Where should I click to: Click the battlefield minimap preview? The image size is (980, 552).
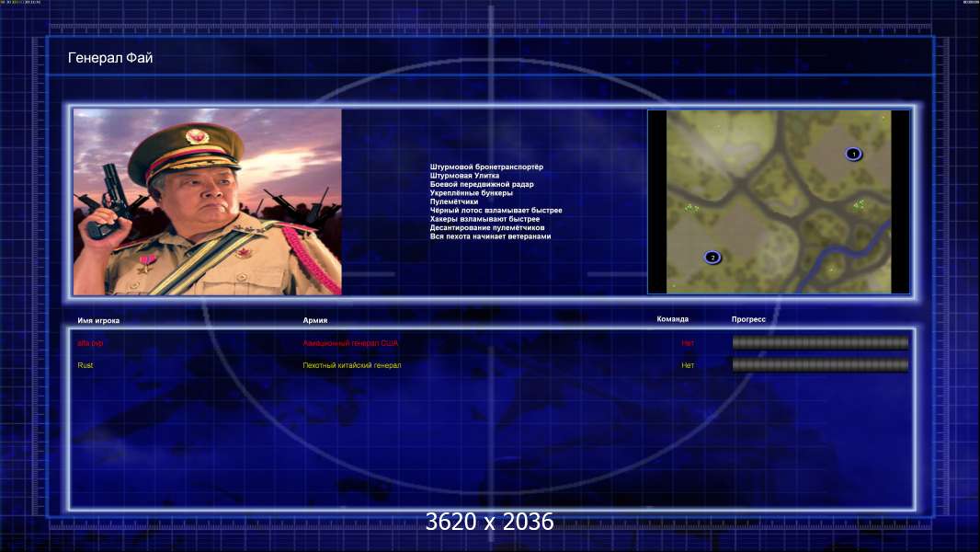[779, 201]
